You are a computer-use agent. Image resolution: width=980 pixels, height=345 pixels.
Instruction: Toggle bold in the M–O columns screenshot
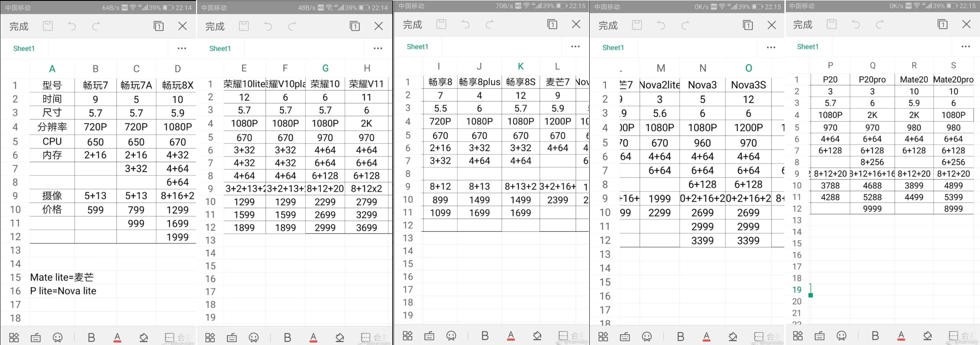681,337
